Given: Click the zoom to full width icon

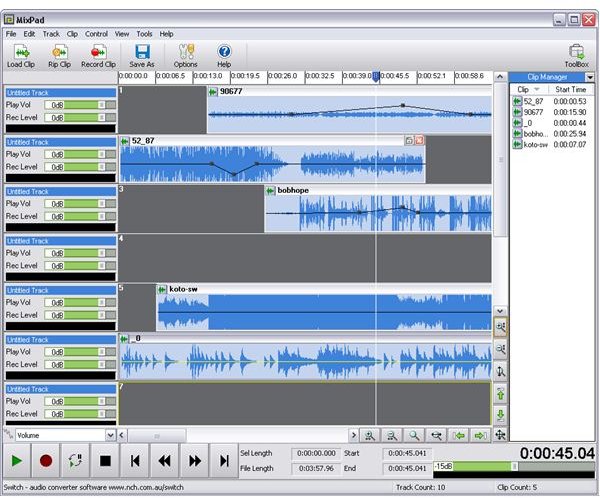Looking at the screenshot, I should tap(436, 435).
